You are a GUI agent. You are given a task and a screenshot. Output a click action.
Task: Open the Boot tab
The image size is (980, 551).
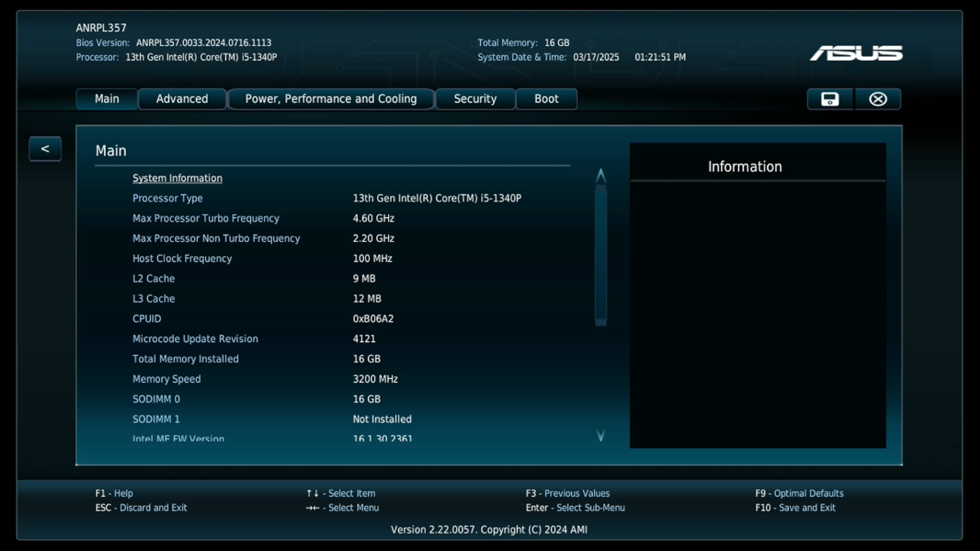(546, 99)
